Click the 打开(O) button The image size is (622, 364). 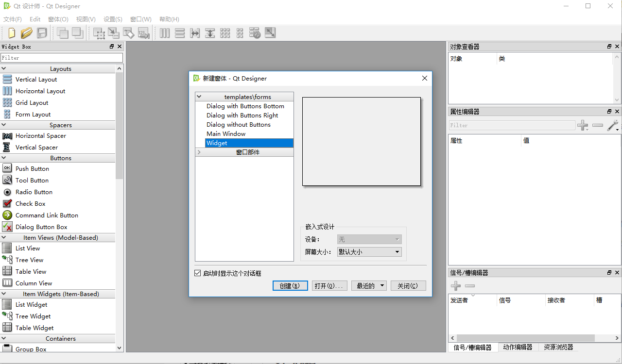coord(329,285)
